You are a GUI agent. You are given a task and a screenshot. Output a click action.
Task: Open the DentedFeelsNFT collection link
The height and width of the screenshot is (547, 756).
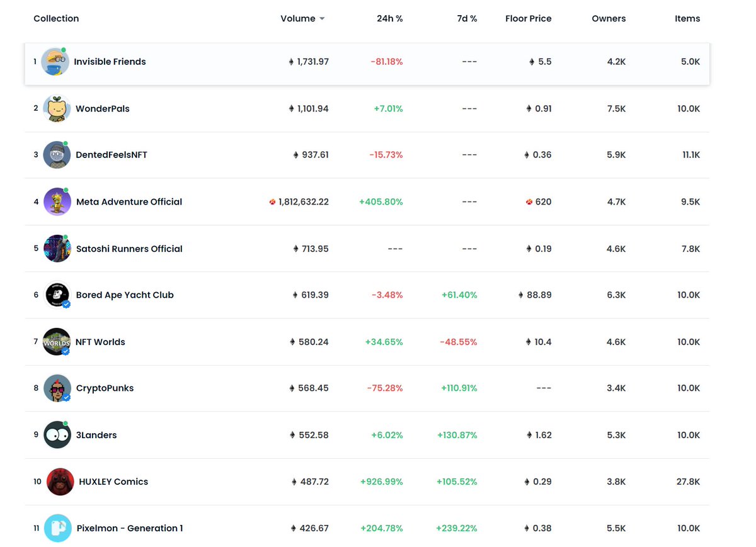point(112,155)
